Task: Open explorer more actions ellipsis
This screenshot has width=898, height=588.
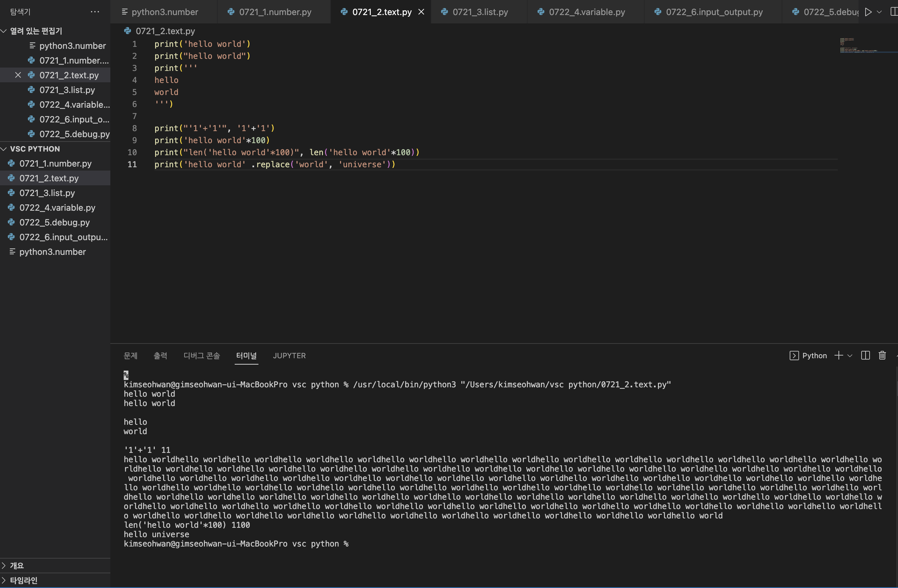Action: (x=95, y=12)
